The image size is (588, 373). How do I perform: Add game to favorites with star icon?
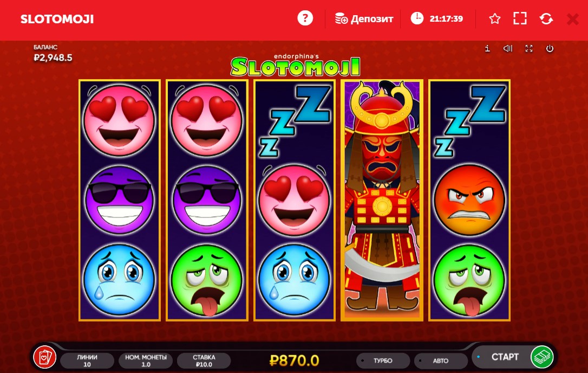tap(495, 18)
